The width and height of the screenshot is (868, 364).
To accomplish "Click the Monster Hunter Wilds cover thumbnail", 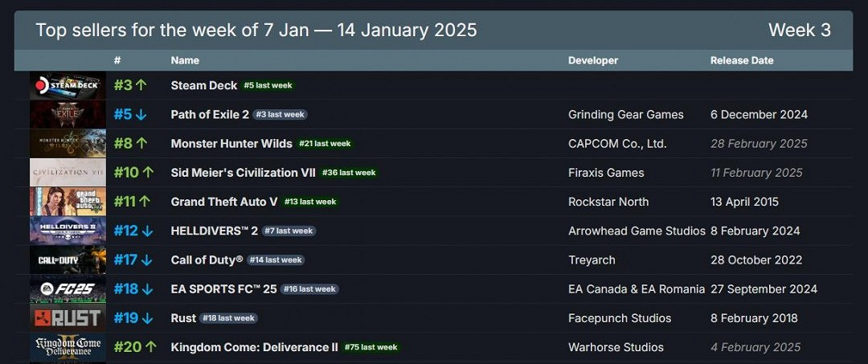I will click(68, 143).
